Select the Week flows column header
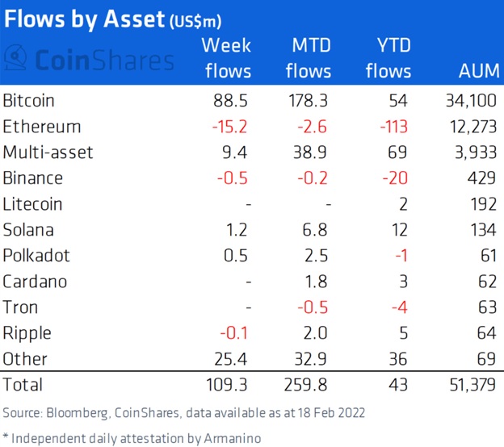The image size is (504, 447). pos(228,58)
